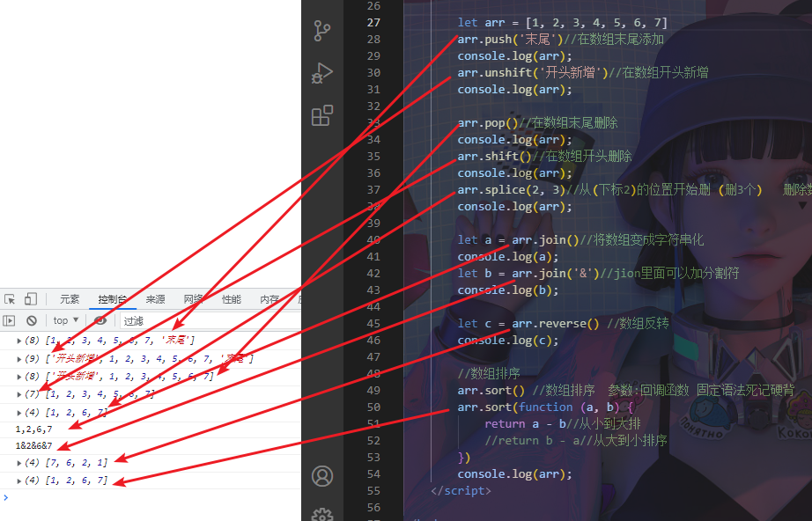The width and height of the screenshot is (812, 521).
Task: Click the code 'let arr = [1, 2, 3, 4, 5, 6, 7]'
Action: 563,22
